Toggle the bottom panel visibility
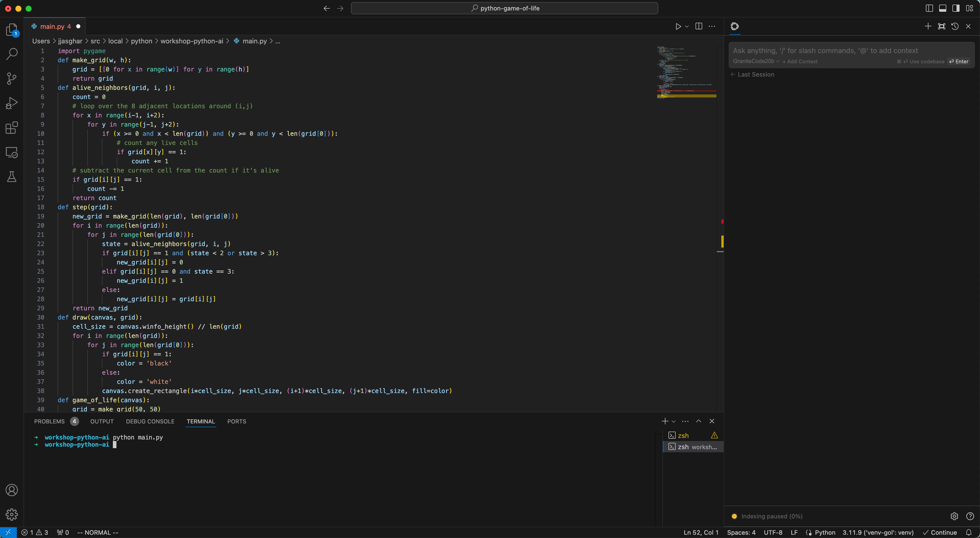This screenshot has height=538, width=980. pos(942,8)
